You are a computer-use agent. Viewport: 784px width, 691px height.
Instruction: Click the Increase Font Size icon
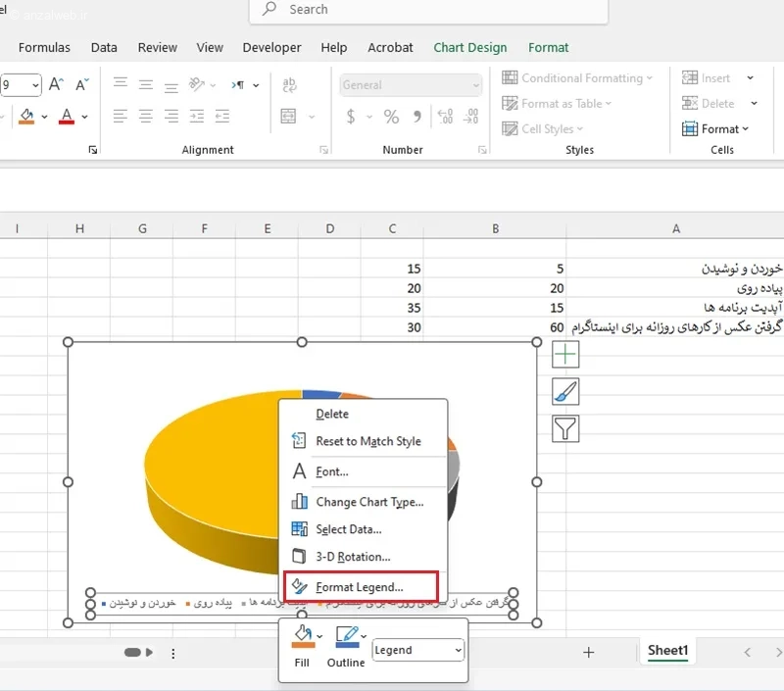click(x=57, y=85)
